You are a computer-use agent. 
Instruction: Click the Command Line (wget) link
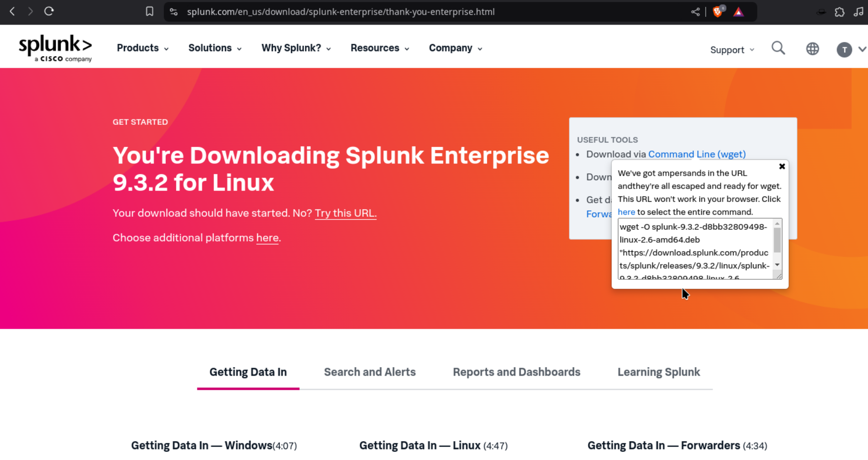pyautogui.click(x=697, y=154)
